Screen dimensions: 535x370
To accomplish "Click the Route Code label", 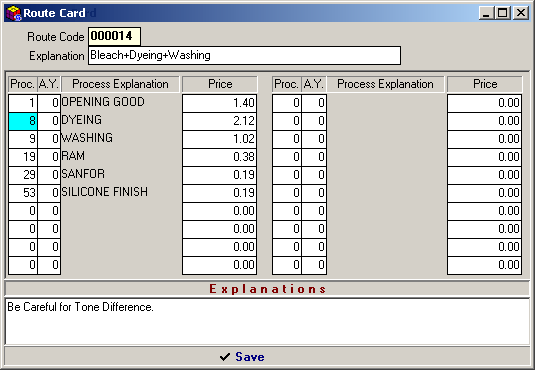I will [56, 37].
